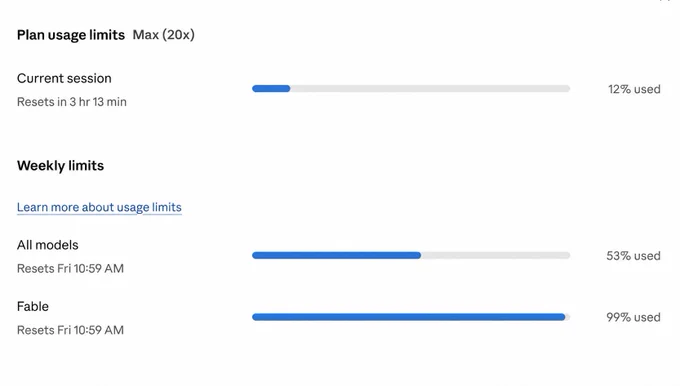The height and width of the screenshot is (386, 680).
Task: Click the unfilled gray part of Current session bar
Action: (x=430, y=88)
